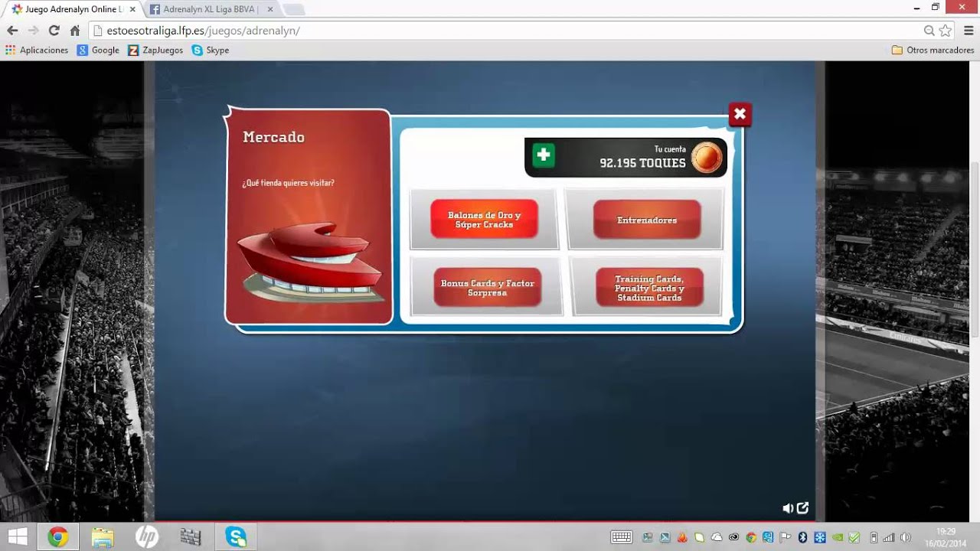Open the NVIDIA tray icon

pyautogui.click(x=838, y=537)
